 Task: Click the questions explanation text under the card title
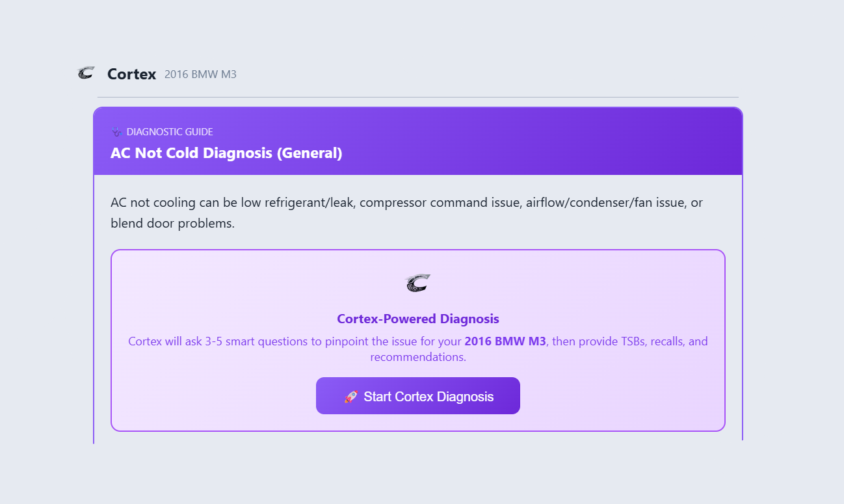point(418,349)
